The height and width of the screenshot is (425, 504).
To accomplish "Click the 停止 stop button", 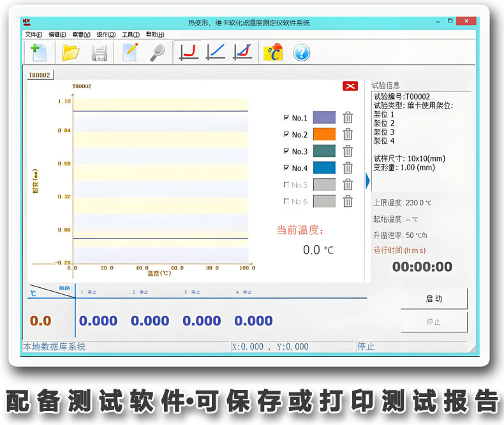I will (x=434, y=322).
